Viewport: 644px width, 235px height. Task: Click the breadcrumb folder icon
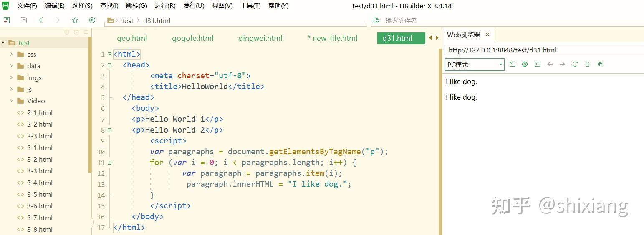pos(111,20)
